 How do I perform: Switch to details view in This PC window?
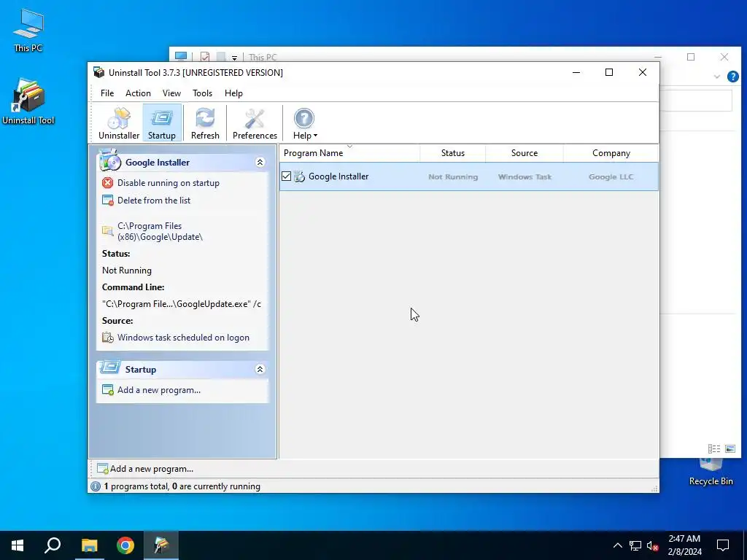pyautogui.click(x=713, y=448)
